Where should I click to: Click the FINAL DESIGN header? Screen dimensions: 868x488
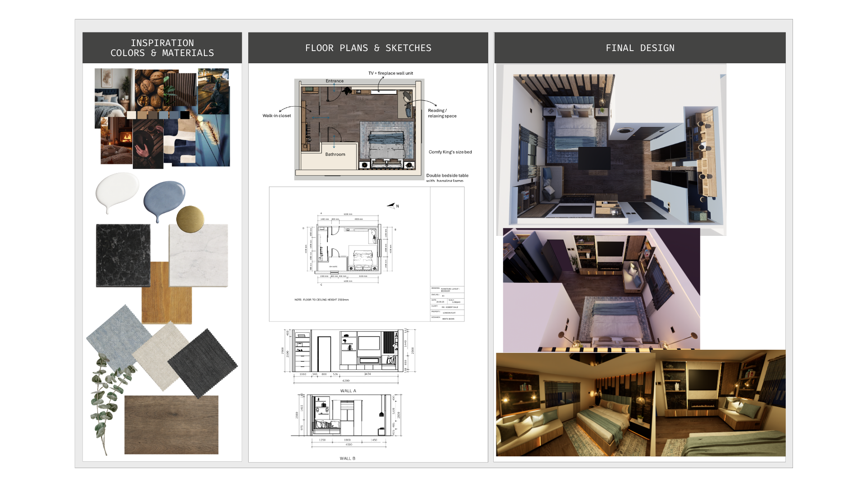point(640,48)
